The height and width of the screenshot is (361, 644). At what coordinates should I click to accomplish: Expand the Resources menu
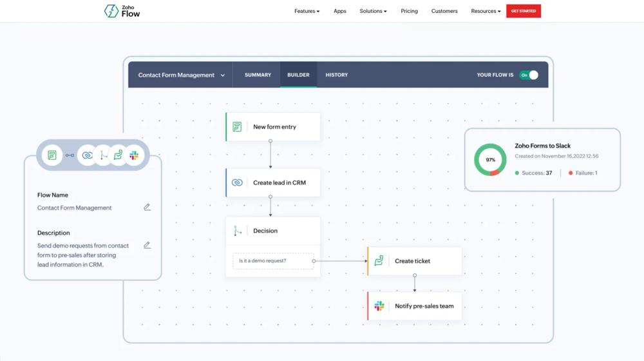(x=486, y=11)
